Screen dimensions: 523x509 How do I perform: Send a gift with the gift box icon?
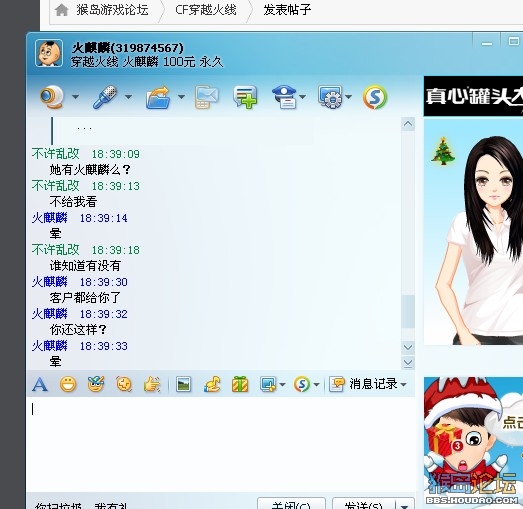click(x=240, y=385)
